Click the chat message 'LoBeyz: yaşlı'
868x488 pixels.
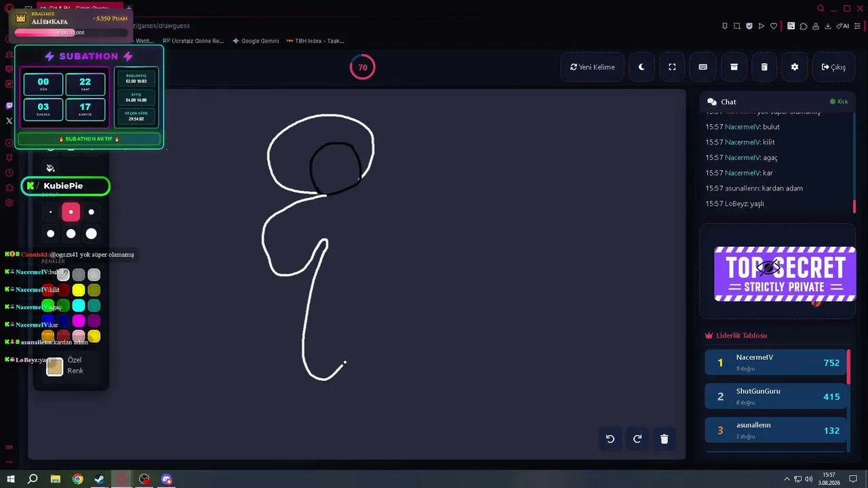[x=734, y=203]
